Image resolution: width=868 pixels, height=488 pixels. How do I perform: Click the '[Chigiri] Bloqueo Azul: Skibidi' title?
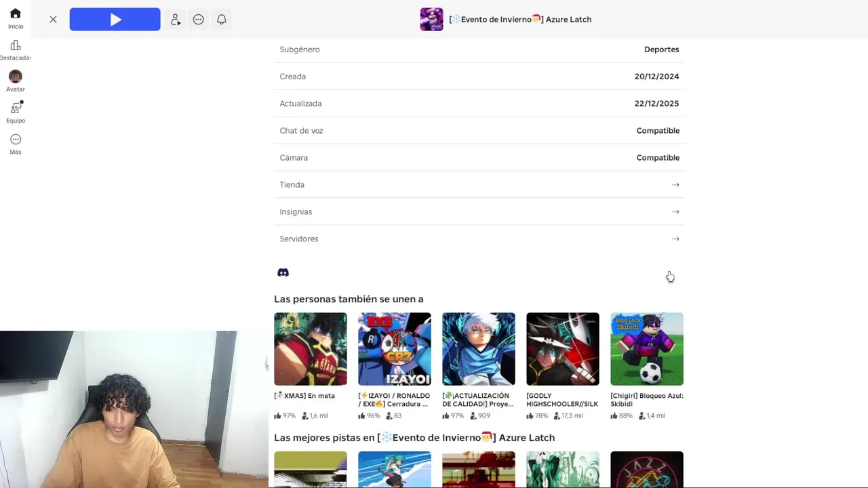(647, 400)
